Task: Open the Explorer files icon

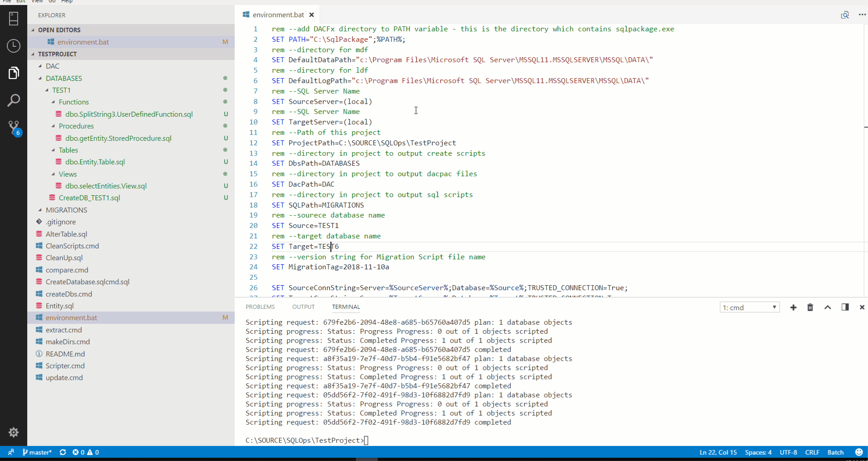Action: (14, 73)
